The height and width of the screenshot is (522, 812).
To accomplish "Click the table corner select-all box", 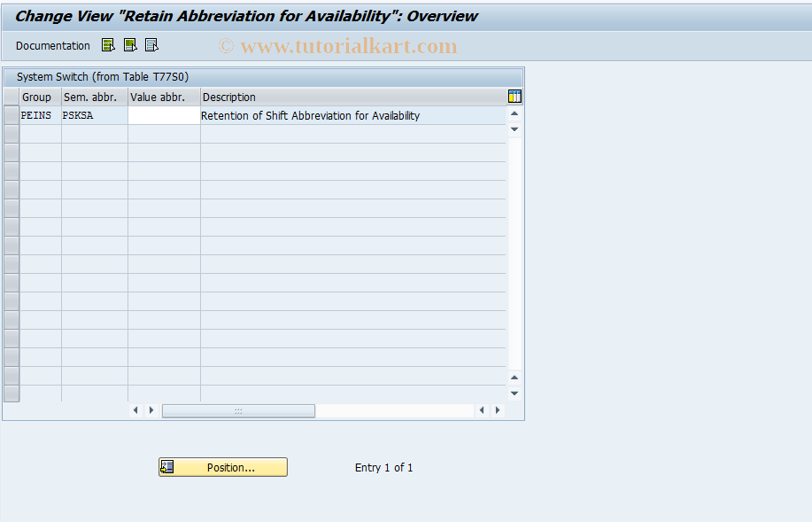I will (12, 97).
